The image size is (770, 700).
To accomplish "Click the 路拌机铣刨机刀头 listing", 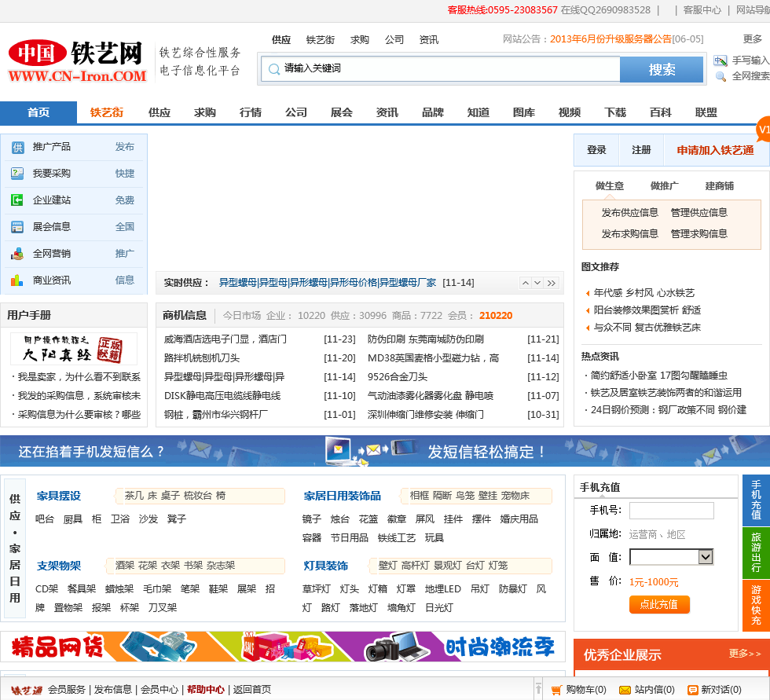I will [x=202, y=358].
